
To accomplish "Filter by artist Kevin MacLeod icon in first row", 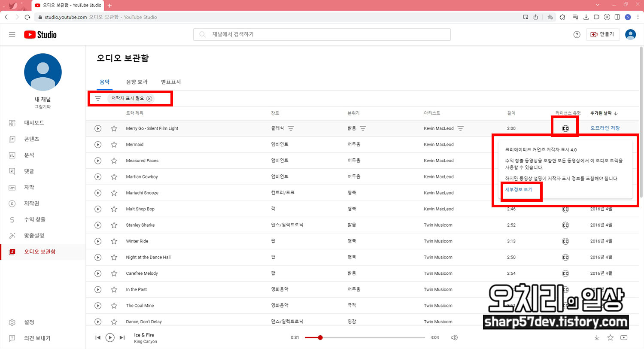I will pyautogui.click(x=461, y=128).
